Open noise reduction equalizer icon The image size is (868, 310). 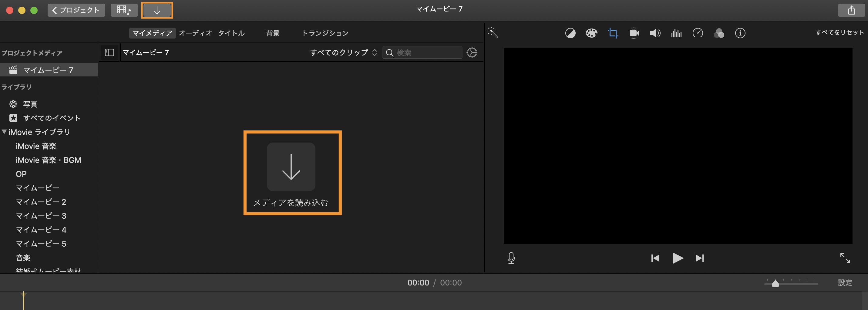pyautogui.click(x=676, y=33)
